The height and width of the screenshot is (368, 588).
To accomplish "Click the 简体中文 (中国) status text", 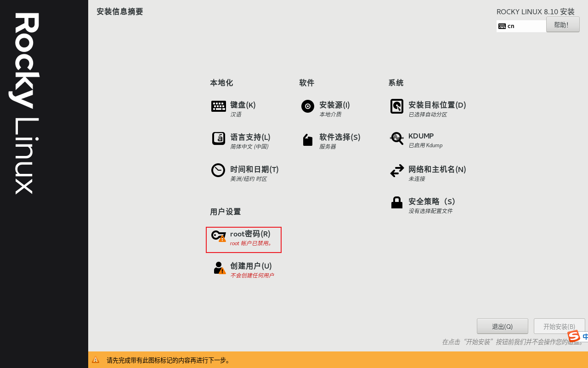I will (x=249, y=147).
